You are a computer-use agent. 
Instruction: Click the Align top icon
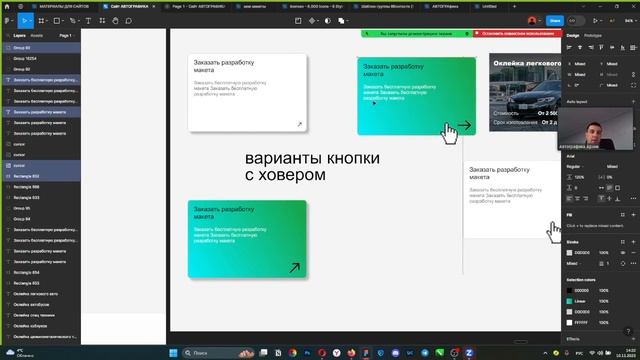(601, 48)
